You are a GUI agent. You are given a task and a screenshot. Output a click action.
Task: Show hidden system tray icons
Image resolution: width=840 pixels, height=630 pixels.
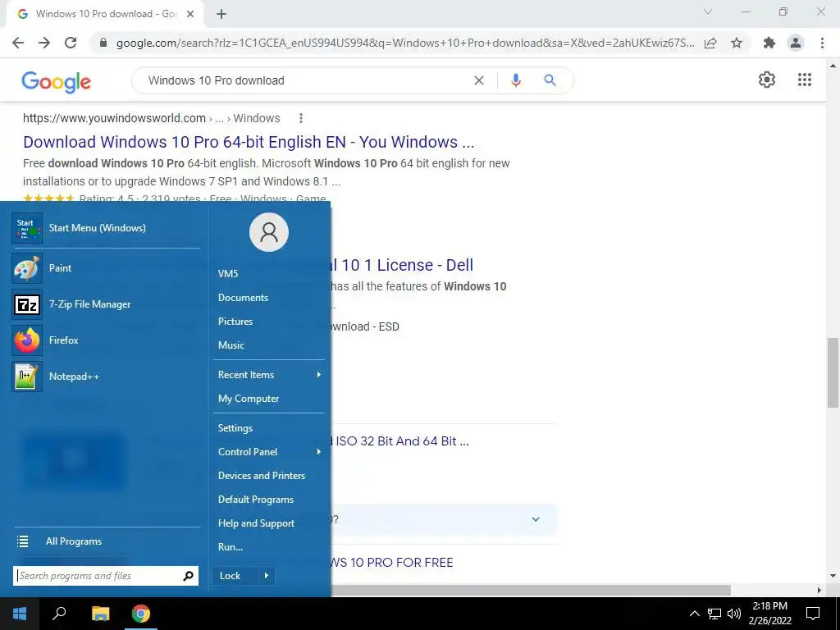[x=694, y=614]
